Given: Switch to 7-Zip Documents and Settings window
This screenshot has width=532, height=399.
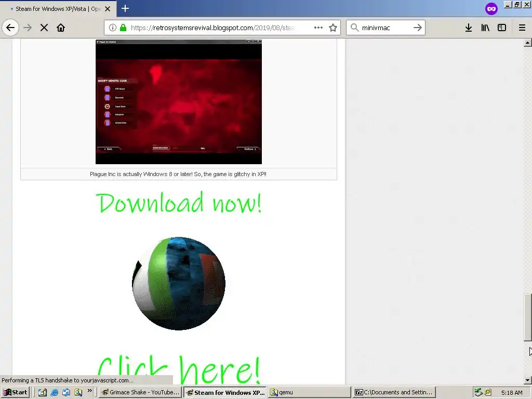Looking at the screenshot, I should [x=394, y=392].
